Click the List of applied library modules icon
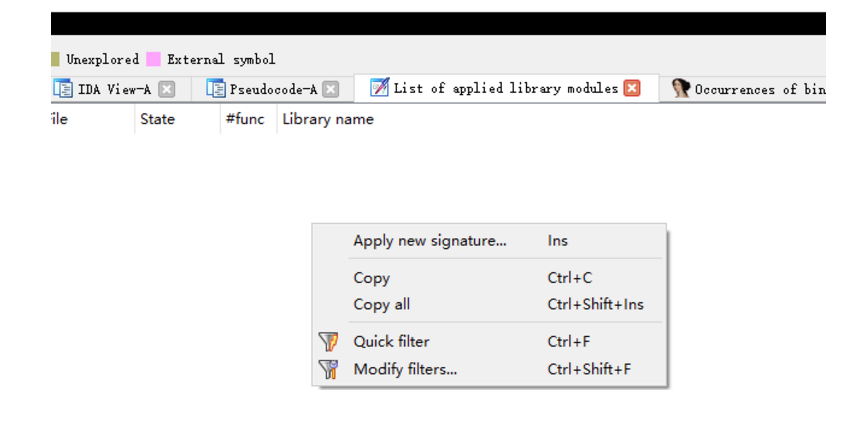The width and height of the screenshot is (867, 426). (379, 87)
